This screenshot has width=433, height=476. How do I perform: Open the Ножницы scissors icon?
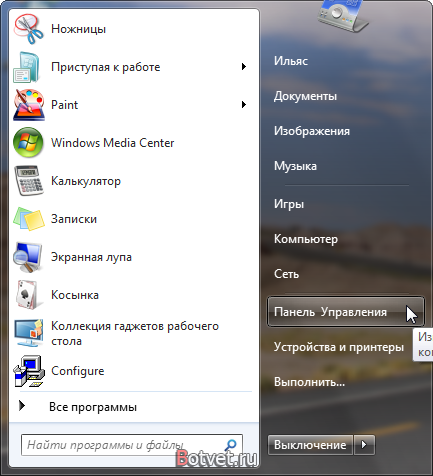[28, 29]
